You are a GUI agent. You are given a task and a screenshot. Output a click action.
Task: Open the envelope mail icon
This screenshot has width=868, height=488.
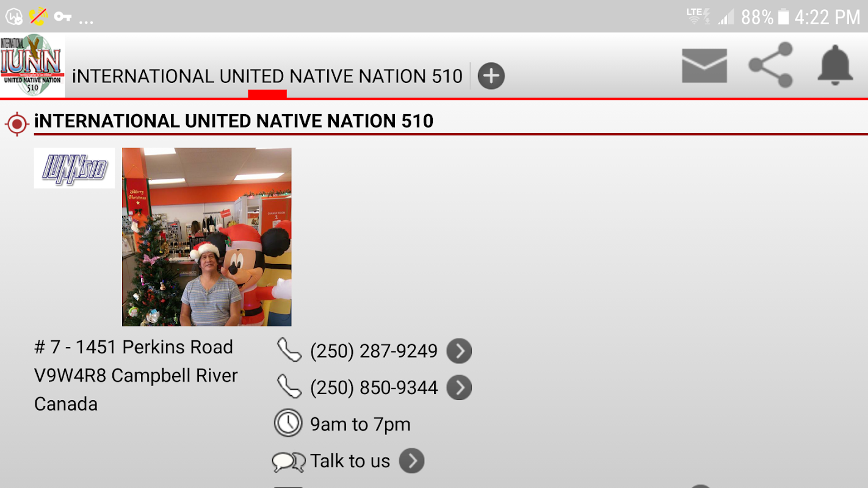pos(704,66)
